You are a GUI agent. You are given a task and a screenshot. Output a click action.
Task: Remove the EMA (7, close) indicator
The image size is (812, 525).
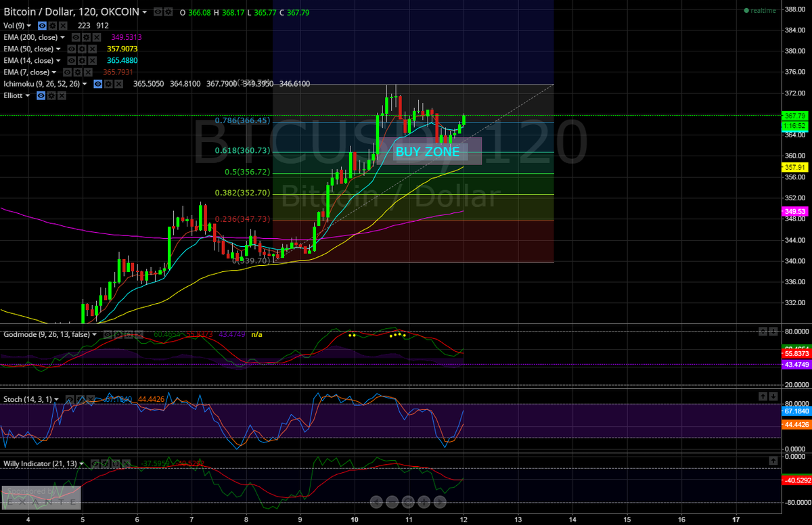click(88, 72)
